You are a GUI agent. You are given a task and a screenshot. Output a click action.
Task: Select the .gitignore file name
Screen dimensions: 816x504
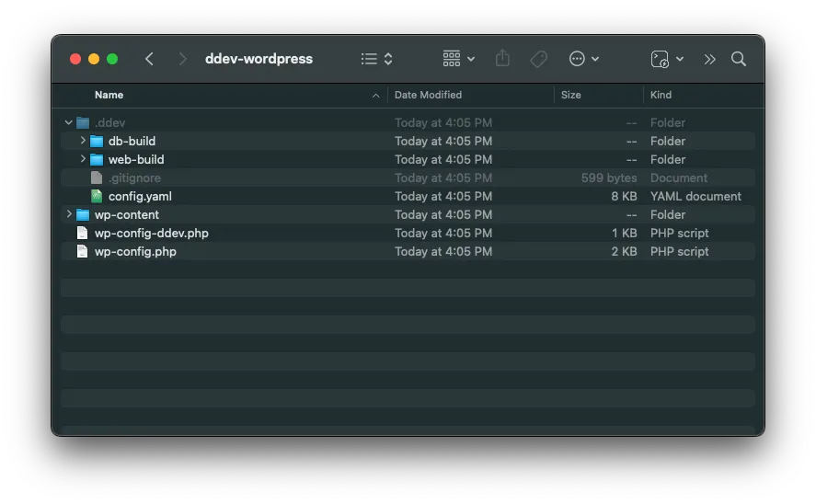[x=134, y=178]
